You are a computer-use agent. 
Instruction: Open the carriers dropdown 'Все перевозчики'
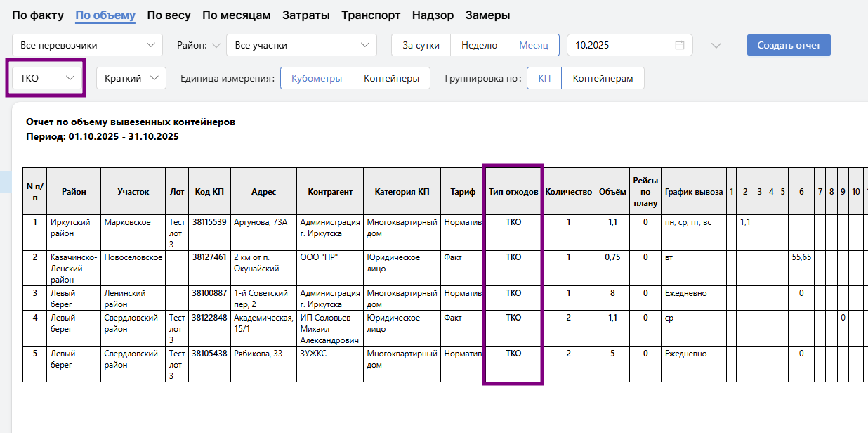pyautogui.click(x=87, y=45)
